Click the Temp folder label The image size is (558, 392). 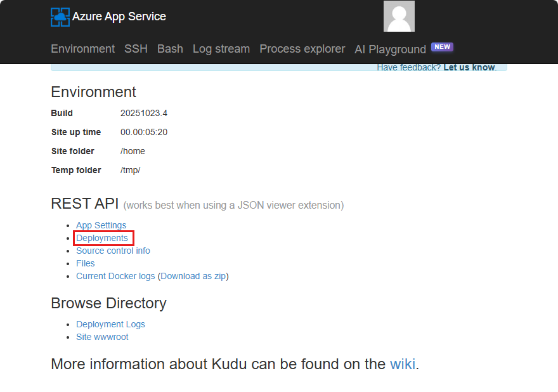(76, 170)
